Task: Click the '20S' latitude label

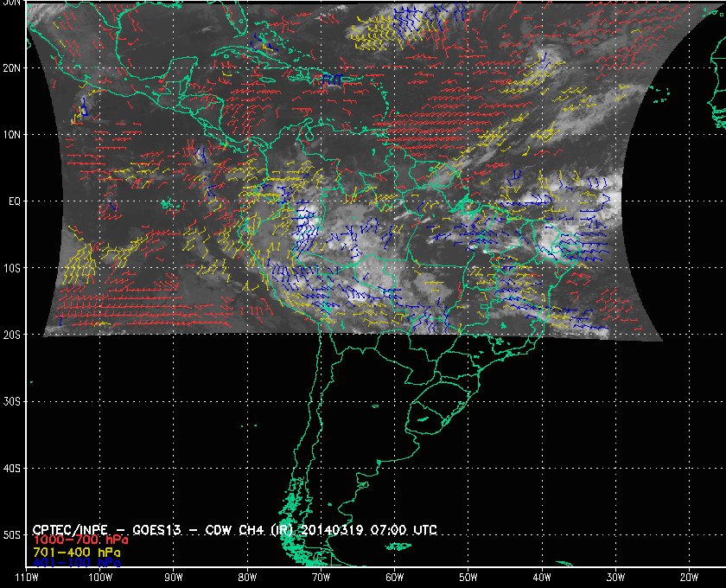Action: pos(12,335)
